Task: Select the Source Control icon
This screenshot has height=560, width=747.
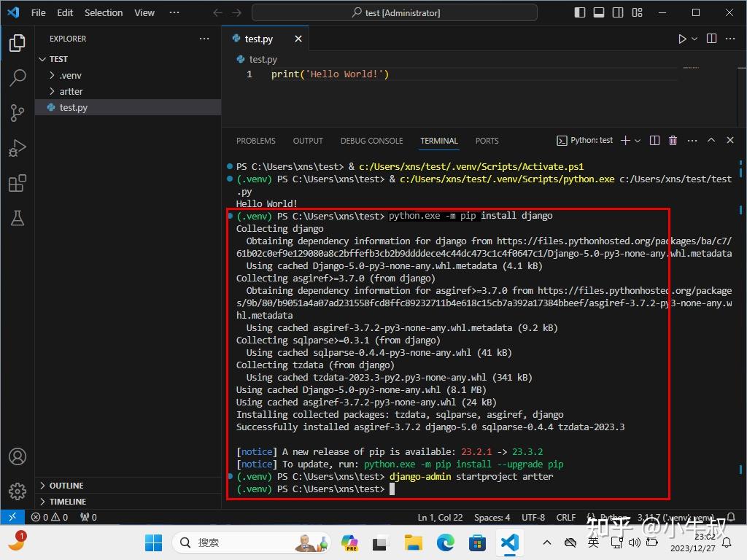Action: pos(18,113)
